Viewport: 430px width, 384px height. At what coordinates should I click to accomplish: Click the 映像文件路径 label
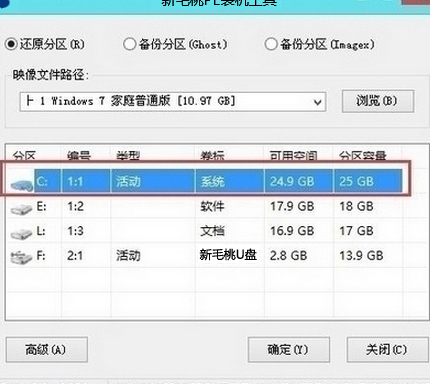(51, 75)
